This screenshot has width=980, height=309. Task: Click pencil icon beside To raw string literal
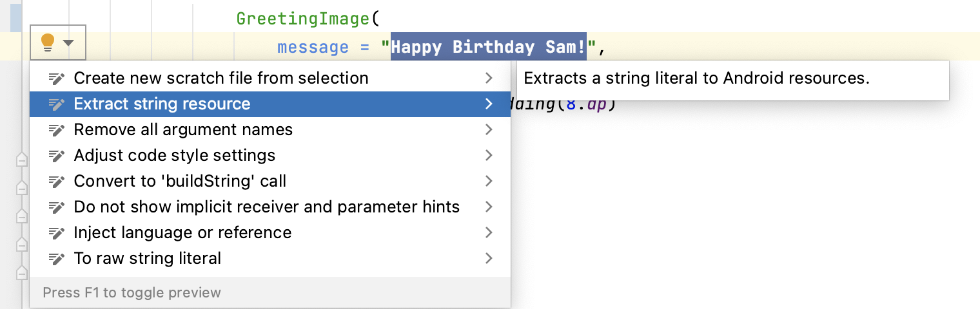[x=57, y=259]
